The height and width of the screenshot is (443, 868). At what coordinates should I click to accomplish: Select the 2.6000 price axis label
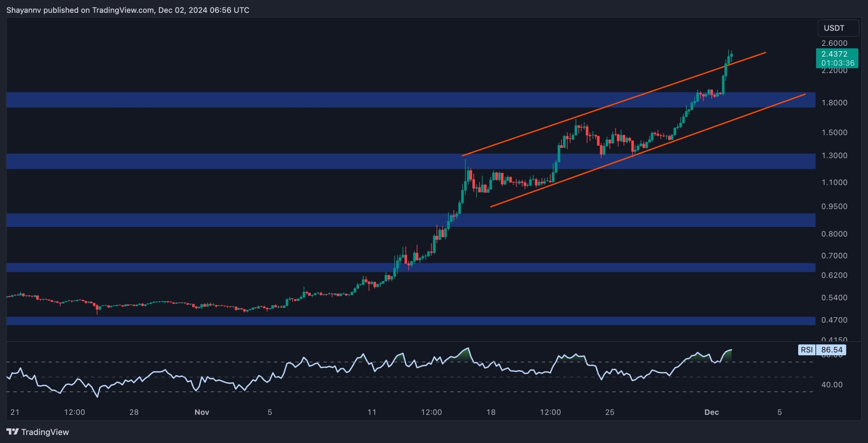coord(834,43)
